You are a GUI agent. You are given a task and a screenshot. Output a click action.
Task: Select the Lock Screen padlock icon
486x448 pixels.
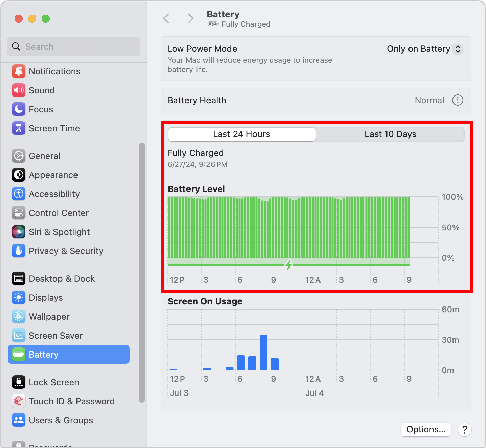(19, 382)
